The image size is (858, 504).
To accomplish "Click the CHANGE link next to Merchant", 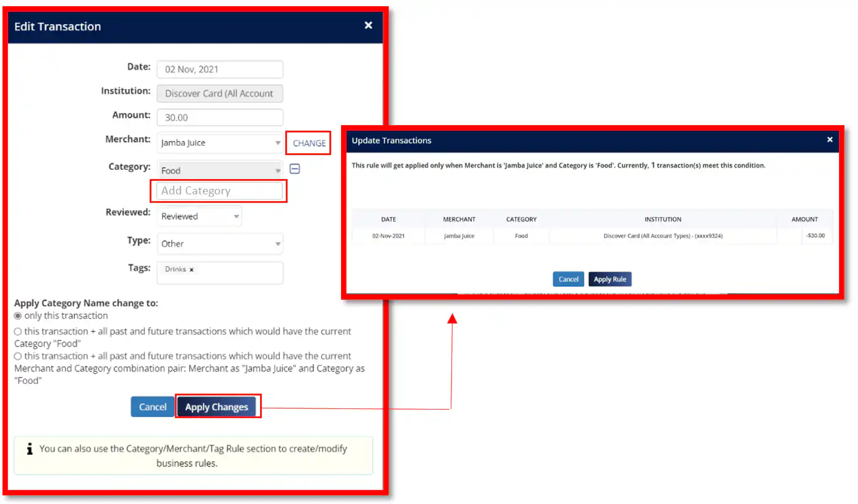I will 309,143.
